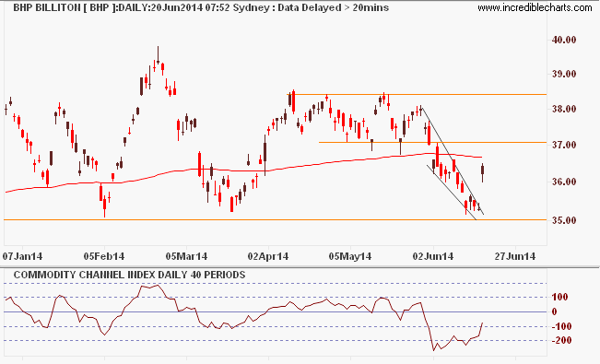Click the orange support line at 35.00

point(276,219)
